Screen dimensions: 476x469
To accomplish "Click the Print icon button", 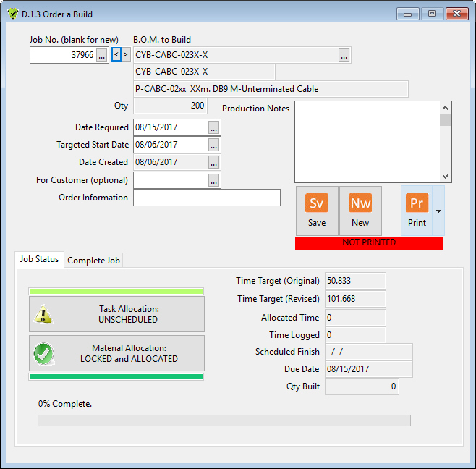I will [417, 203].
